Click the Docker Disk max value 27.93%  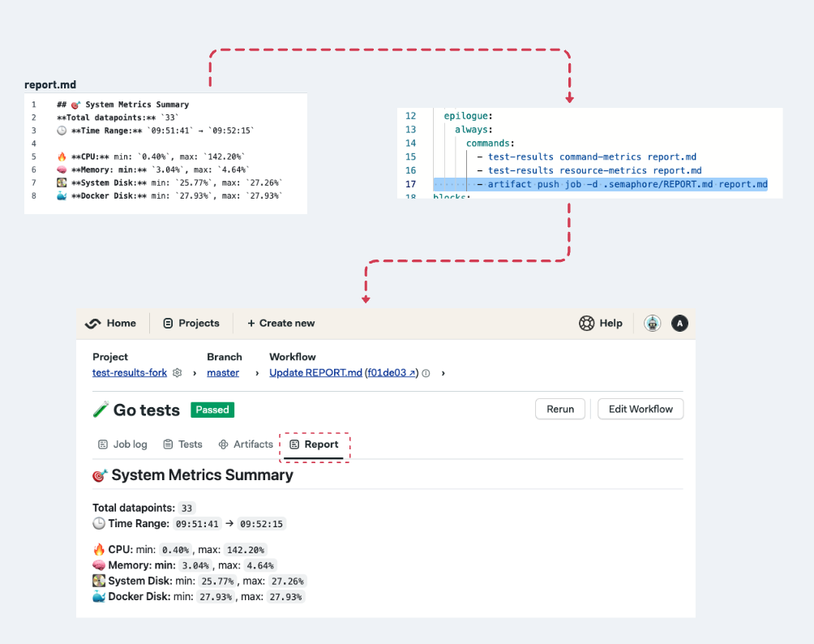pos(285,596)
